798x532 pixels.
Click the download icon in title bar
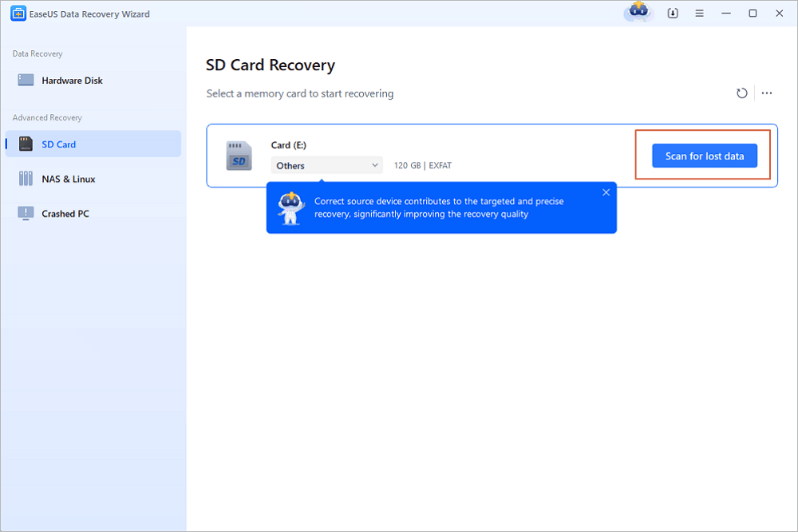(673, 14)
